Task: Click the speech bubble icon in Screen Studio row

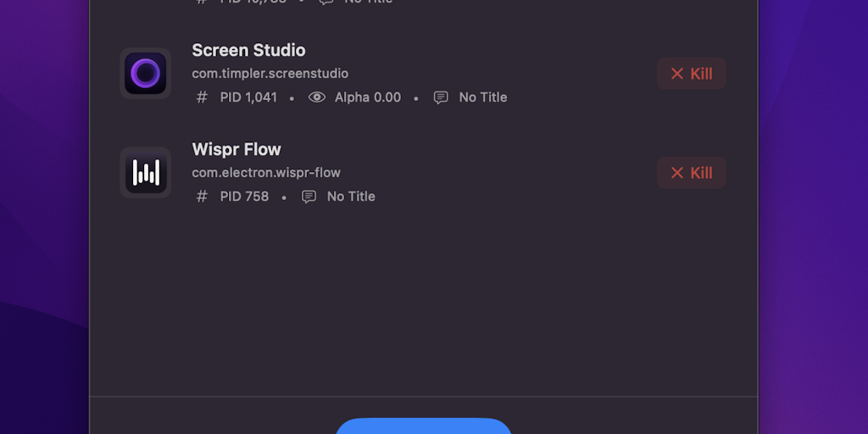Action: click(441, 97)
